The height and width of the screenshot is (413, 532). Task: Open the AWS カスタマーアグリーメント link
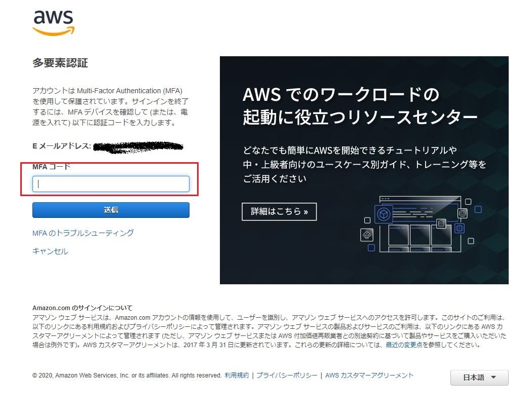[369, 376]
